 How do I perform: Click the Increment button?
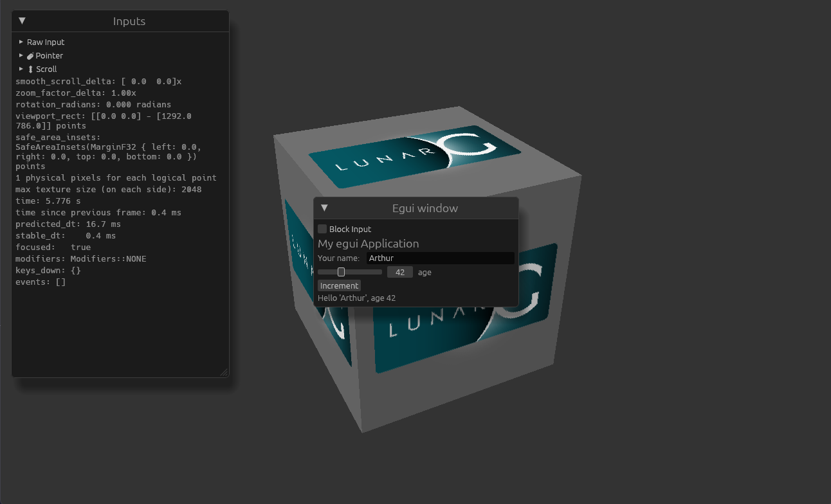click(x=339, y=285)
